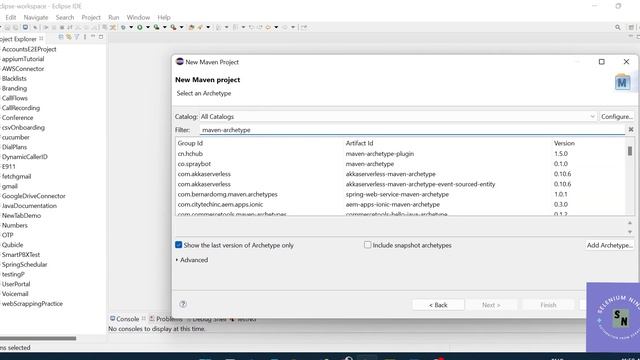This screenshot has width=640, height=360.
Task: Select appiumTutorial project
Action: coord(22,59)
